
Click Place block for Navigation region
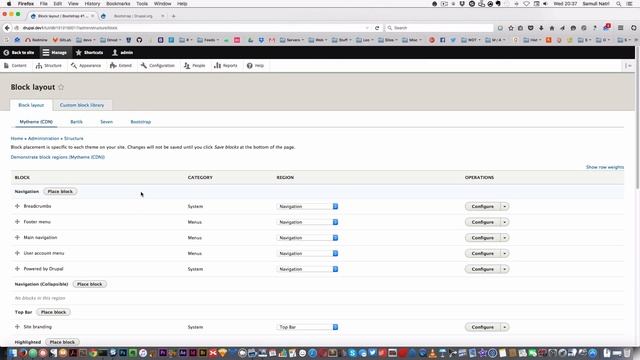[x=60, y=191]
